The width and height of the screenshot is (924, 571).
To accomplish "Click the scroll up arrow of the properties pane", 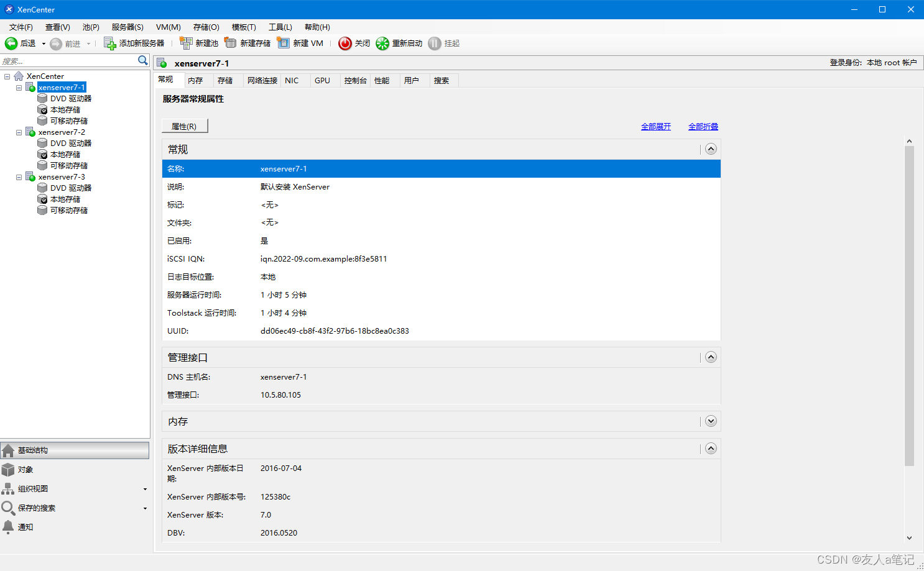I will click(909, 142).
